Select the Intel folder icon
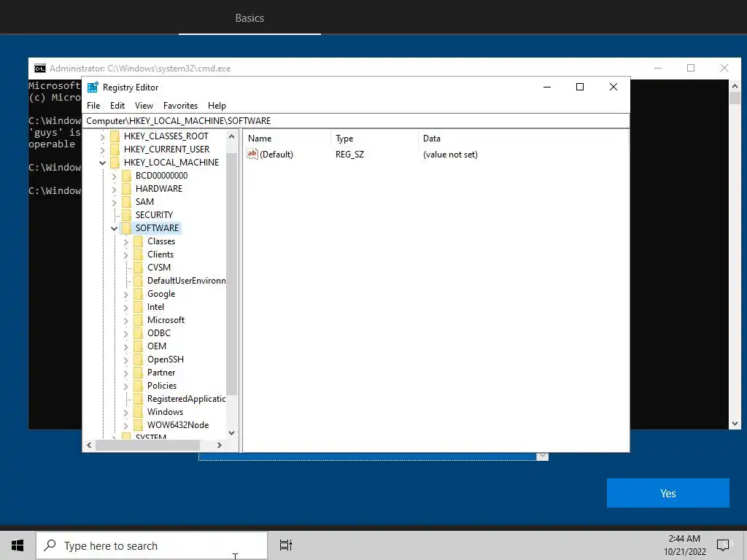The width and height of the screenshot is (747, 560). pyautogui.click(x=138, y=307)
